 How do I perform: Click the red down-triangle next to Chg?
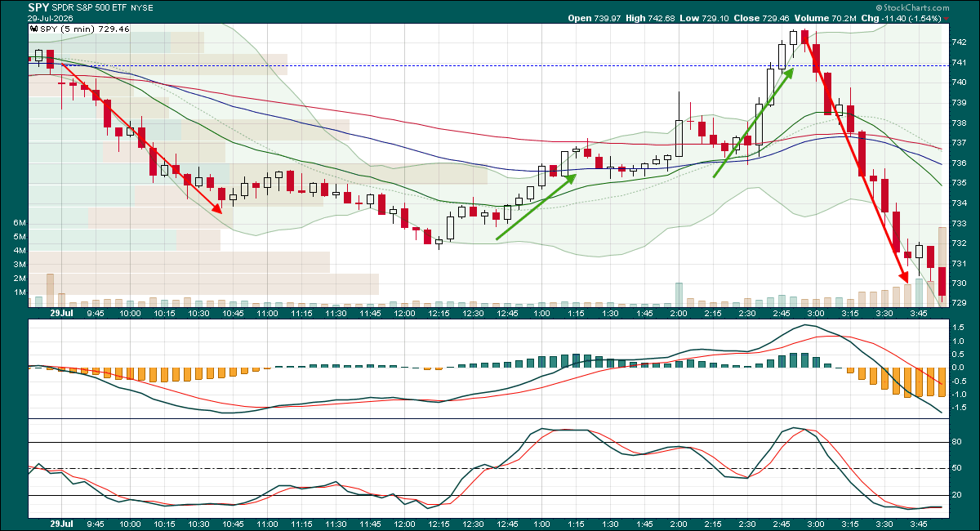click(947, 17)
